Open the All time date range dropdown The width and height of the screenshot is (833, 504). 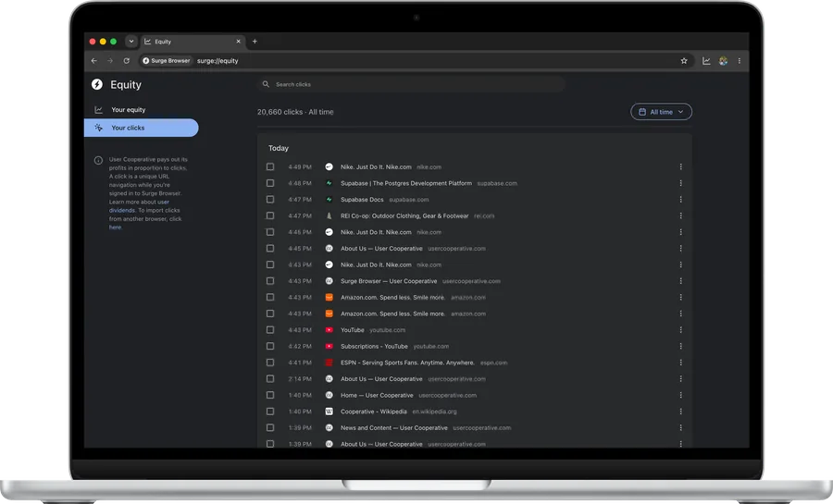pyautogui.click(x=661, y=112)
